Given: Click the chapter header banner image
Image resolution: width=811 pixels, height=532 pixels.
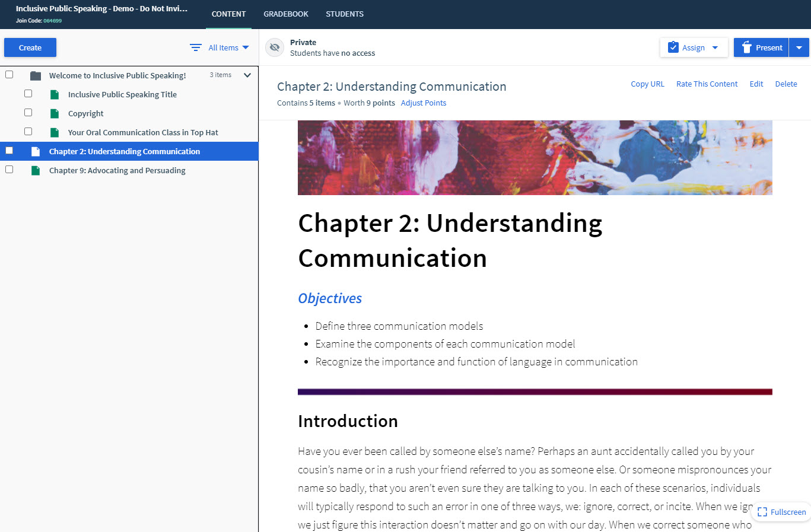Looking at the screenshot, I should point(535,158).
